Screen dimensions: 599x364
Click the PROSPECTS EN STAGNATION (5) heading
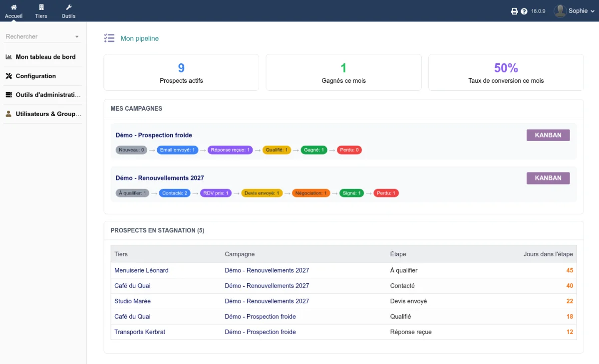coord(157,230)
